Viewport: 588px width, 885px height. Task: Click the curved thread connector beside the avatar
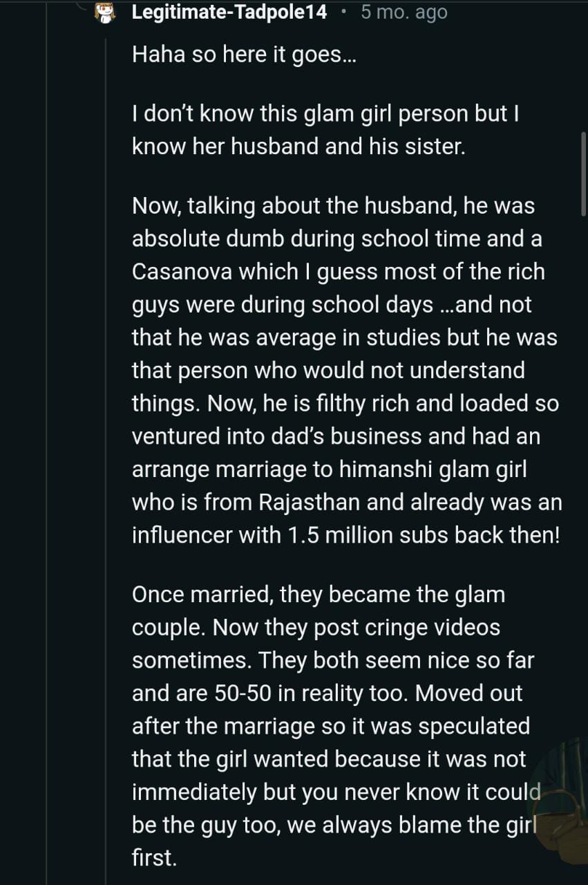point(81,7)
